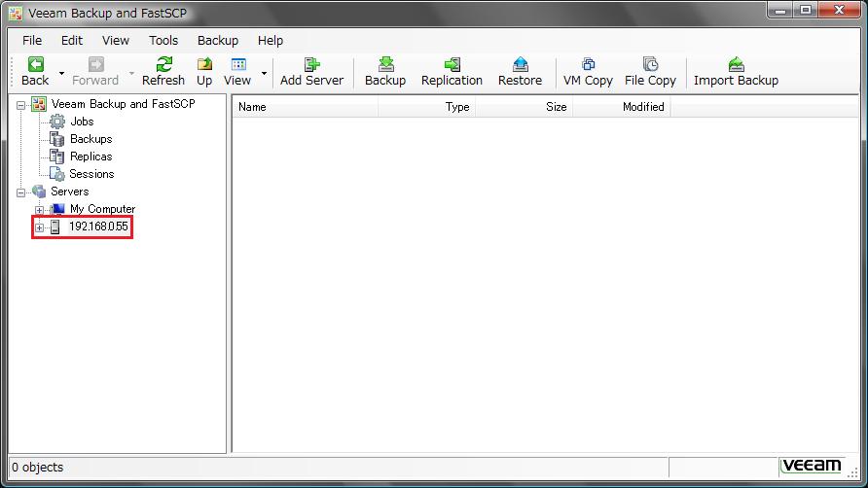Click the Jobs gear icon in tree
Screen dimensions: 868x488
tap(57, 122)
